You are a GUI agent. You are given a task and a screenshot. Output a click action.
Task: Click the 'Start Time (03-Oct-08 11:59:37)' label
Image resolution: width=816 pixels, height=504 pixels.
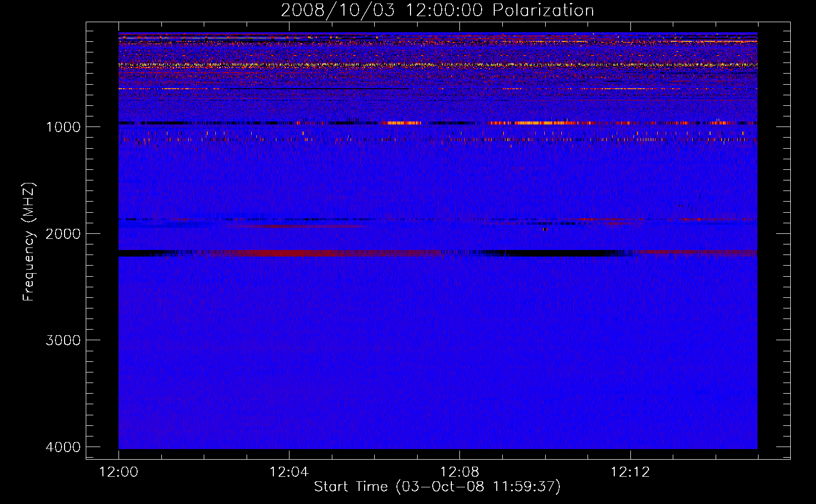[x=437, y=486]
